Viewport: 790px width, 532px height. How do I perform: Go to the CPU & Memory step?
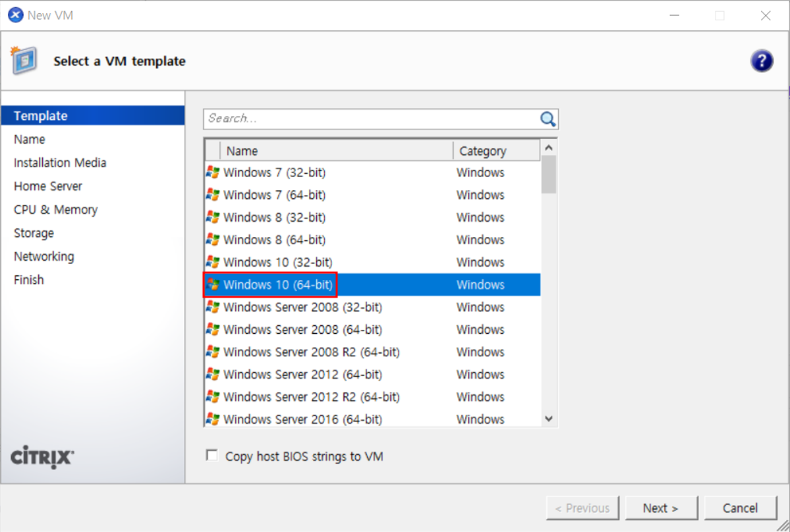tap(55, 210)
